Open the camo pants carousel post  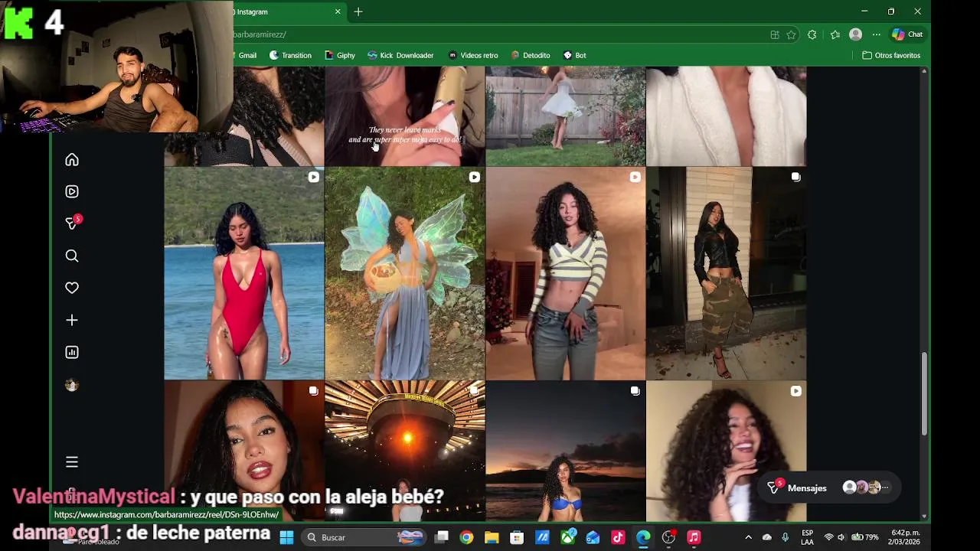coord(726,273)
